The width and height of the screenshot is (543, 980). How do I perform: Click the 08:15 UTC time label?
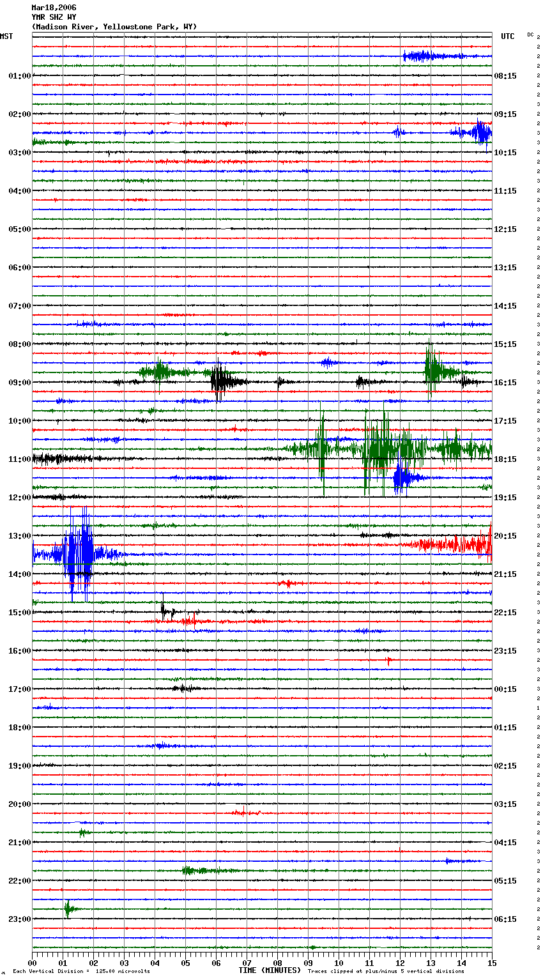(505, 76)
